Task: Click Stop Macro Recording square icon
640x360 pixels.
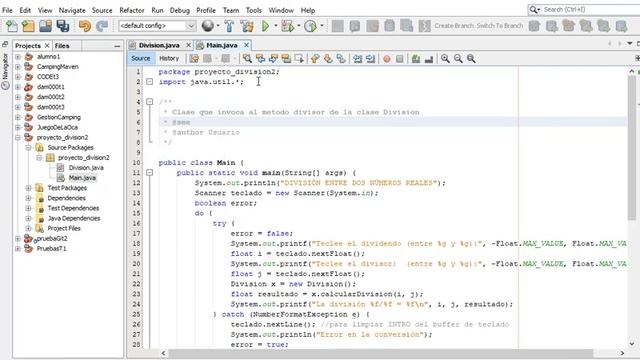Action: click(400, 59)
